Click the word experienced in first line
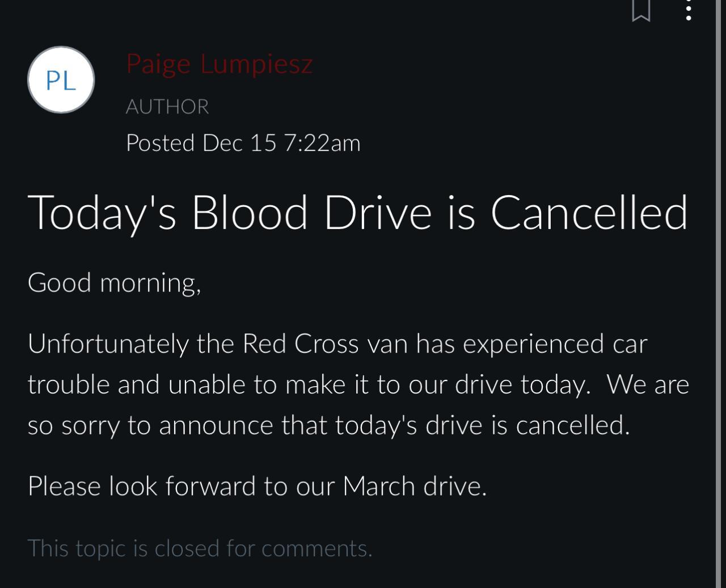Screen dimensions: 726x588 (x=533, y=344)
